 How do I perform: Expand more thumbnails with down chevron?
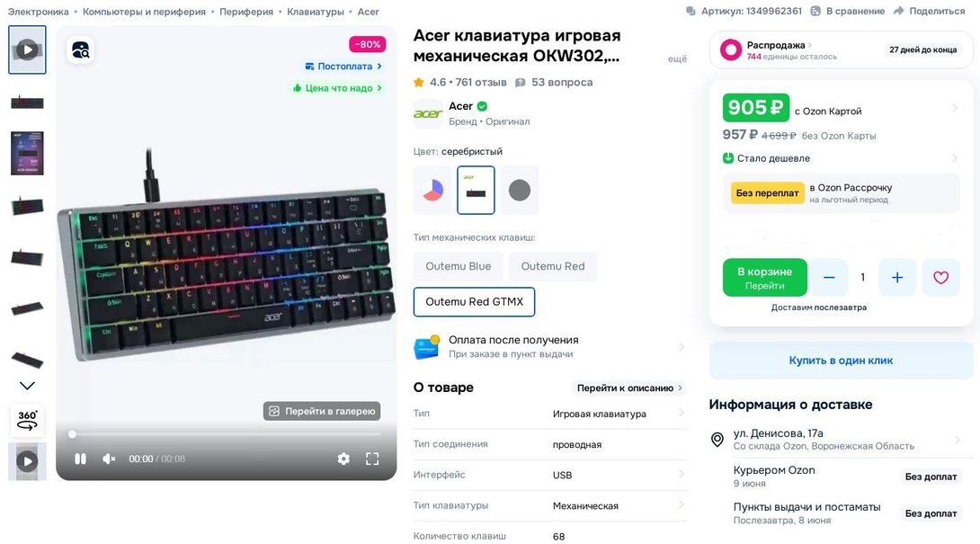(x=27, y=386)
